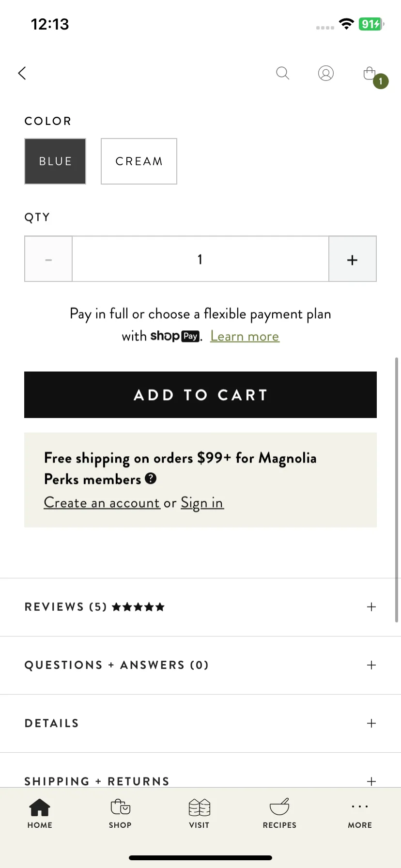Go to the Home tab
The width and height of the screenshot is (401, 868).
point(40,814)
